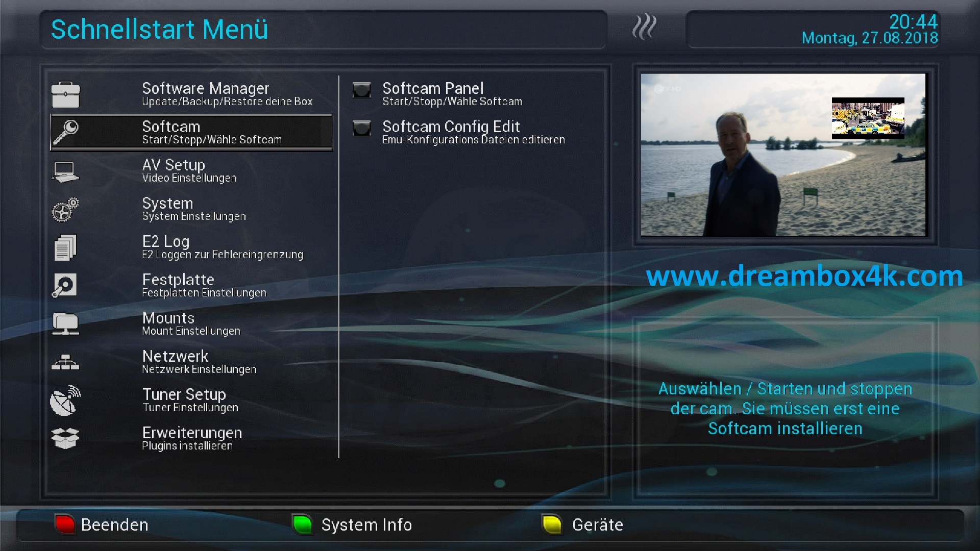980x551 pixels.
Task: Click the green System Info button
Action: click(352, 524)
